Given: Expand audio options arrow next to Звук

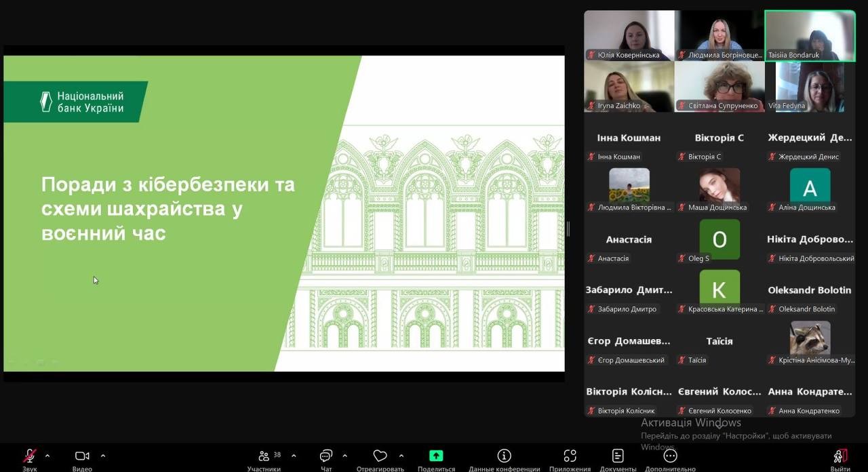Looking at the screenshot, I should (47, 456).
